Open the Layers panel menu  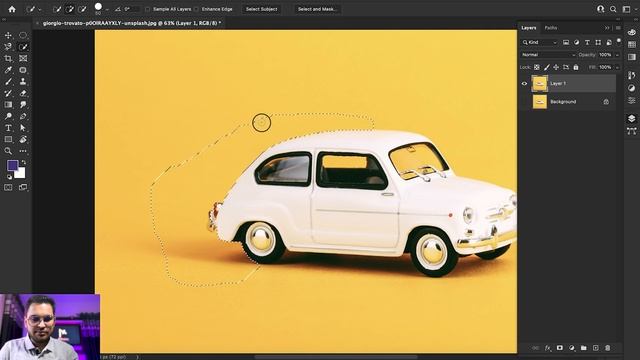(618, 28)
